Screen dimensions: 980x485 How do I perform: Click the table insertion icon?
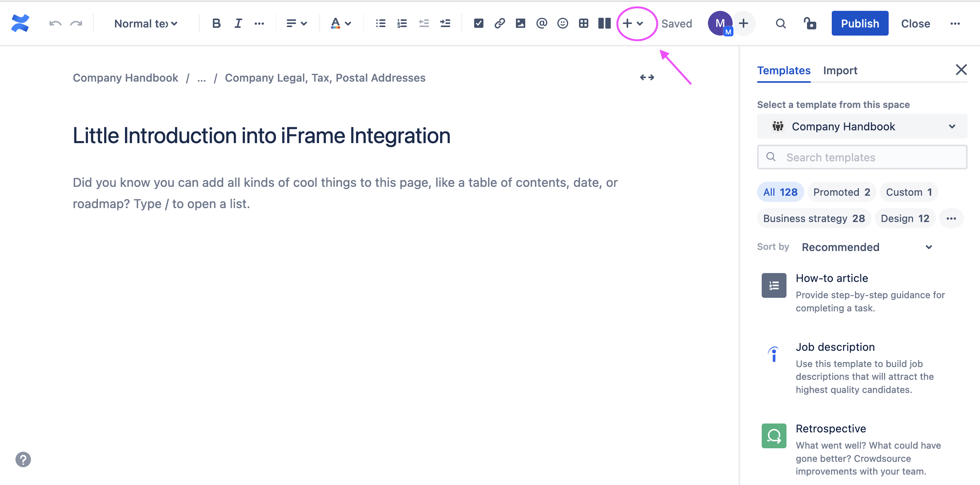point(582,24)
